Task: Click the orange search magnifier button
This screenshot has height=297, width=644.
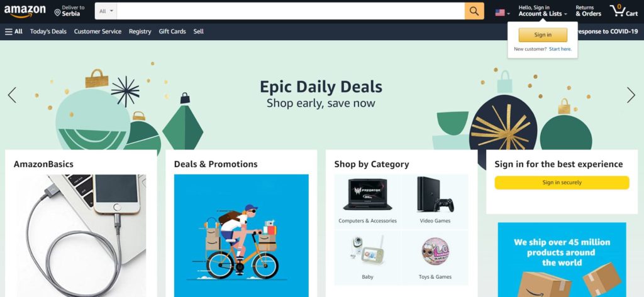Action: (474, 11)
